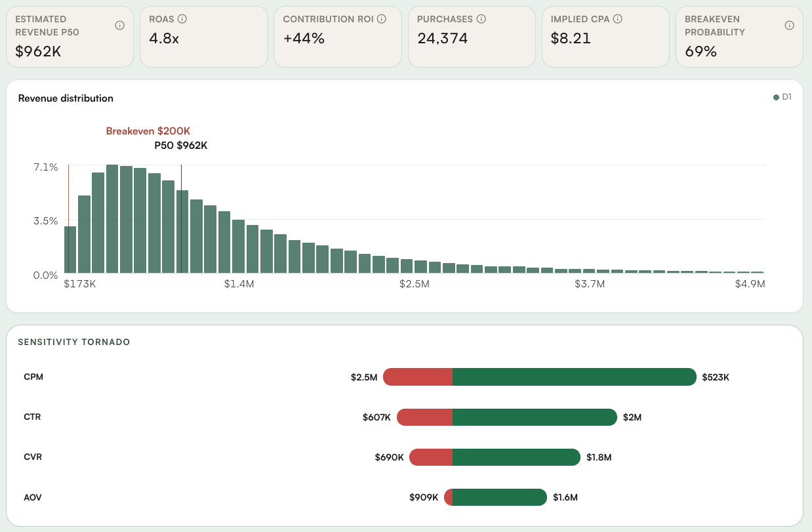
Task: Click the $2.5M value left of CPM bar
Action: [x=364, y=377]
